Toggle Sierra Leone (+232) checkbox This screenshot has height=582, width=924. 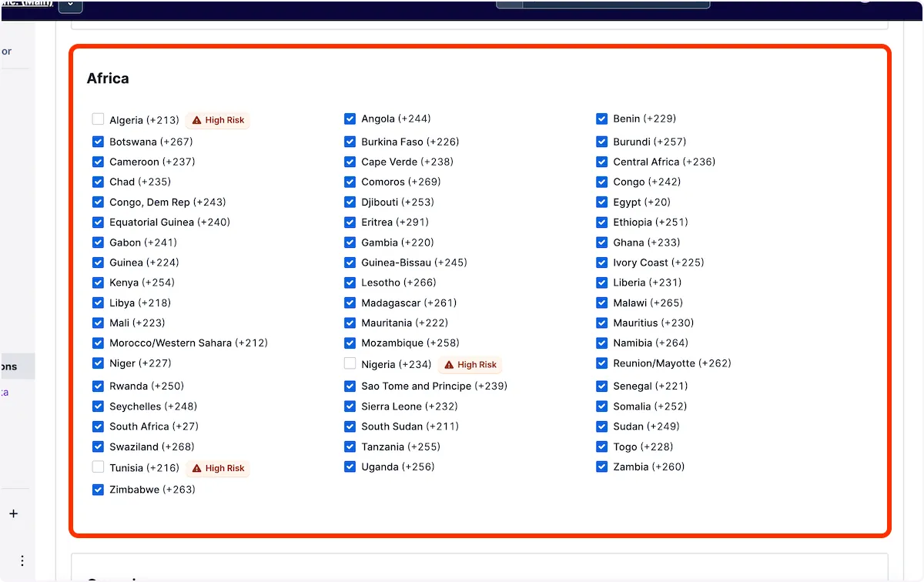pyautogui.click(x=350, y=406)
